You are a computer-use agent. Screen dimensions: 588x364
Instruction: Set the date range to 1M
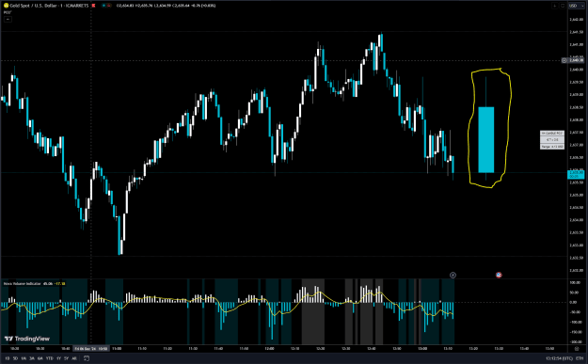(24, 358)
